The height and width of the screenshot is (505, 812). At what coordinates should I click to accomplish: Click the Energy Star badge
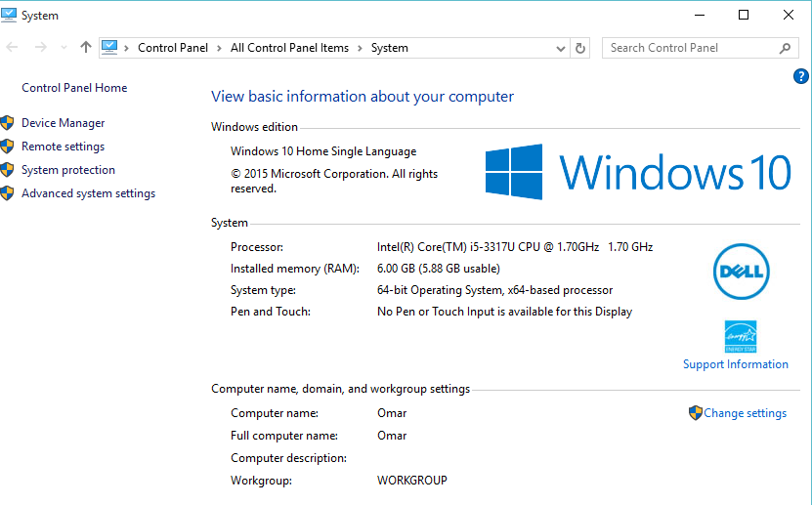[741, 336]
